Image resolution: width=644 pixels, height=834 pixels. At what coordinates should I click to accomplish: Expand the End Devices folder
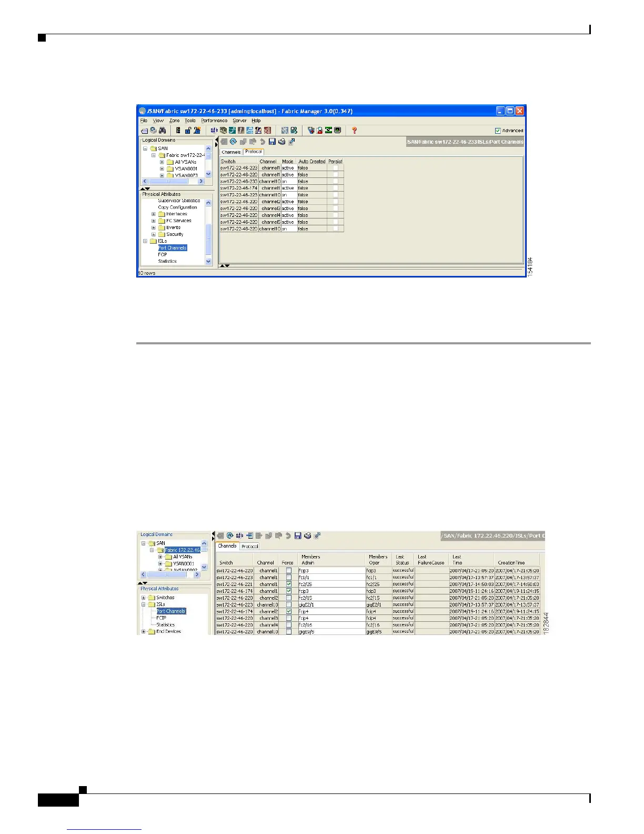[x=143, y=631]
